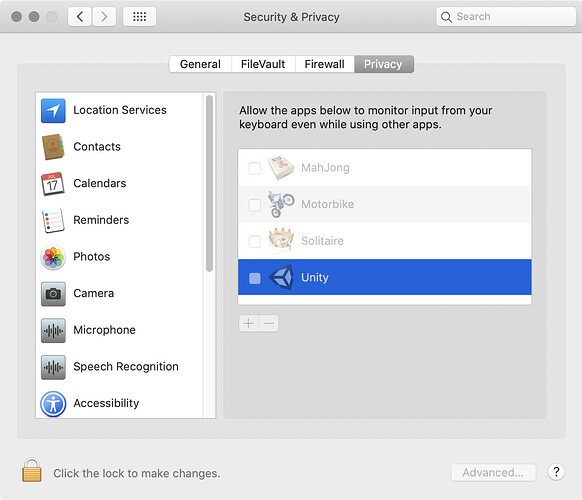Click the Unity logo icon

(281, 277)
